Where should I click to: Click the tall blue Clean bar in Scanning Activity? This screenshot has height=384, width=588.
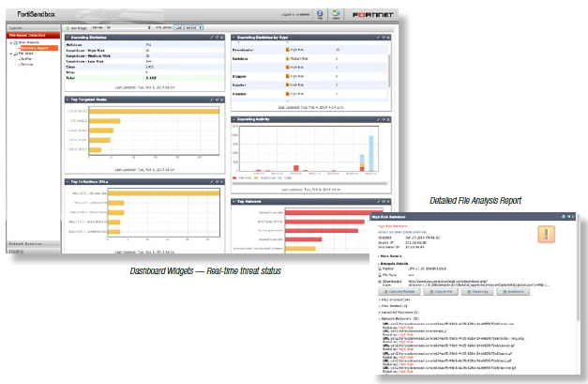[x=371, y=154]
